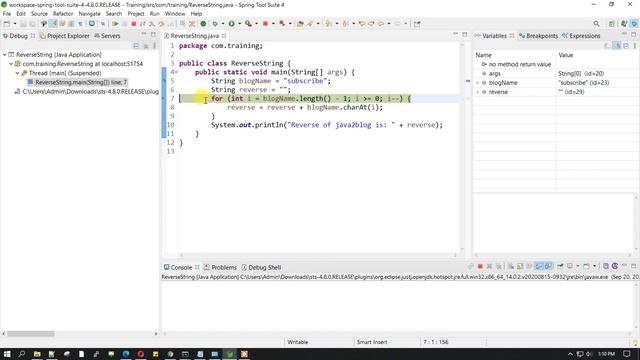Click the Step Return icon
The height and width of the screenshot is (360, 640).
click(171, 24)
